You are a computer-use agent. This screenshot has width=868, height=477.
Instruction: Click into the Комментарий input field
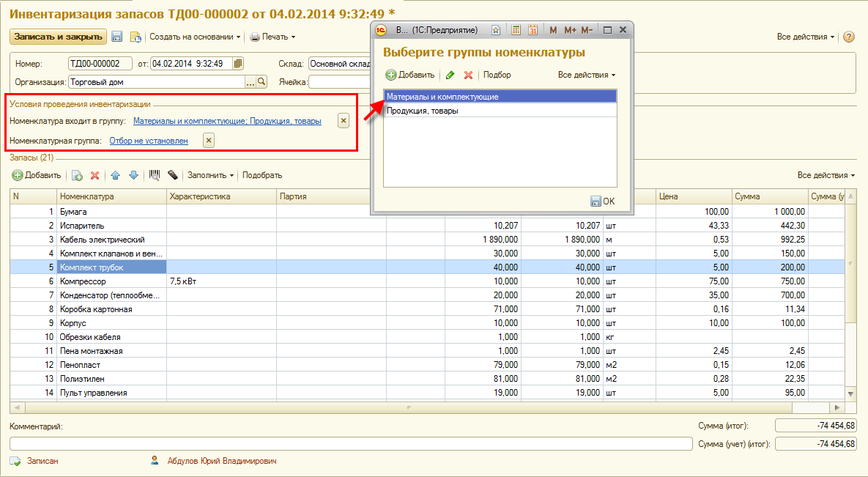(x=350, y=443)
